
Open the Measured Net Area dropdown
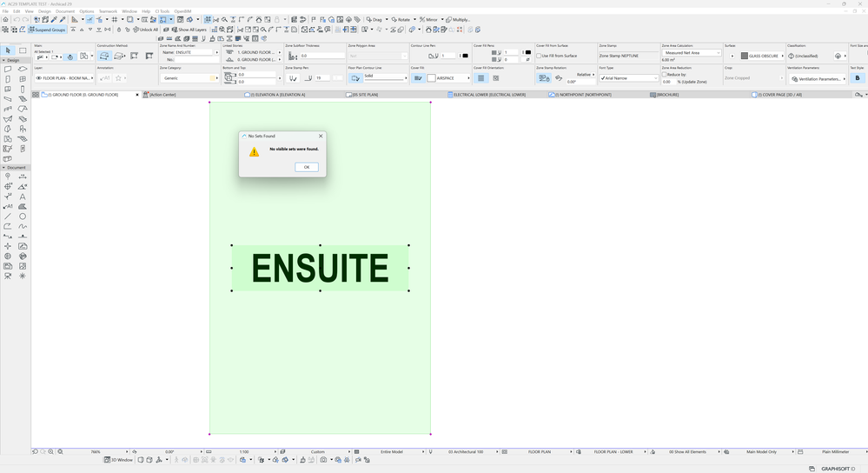(692, 53)
